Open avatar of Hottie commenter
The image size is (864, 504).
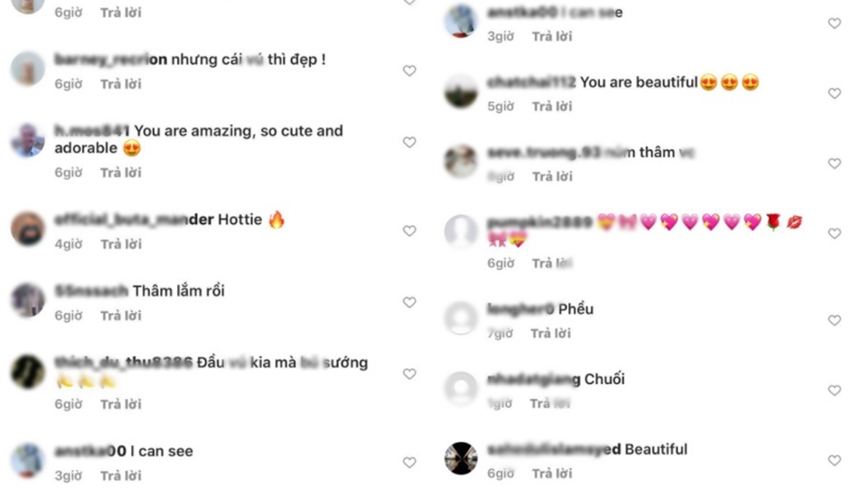click(28, 228)
